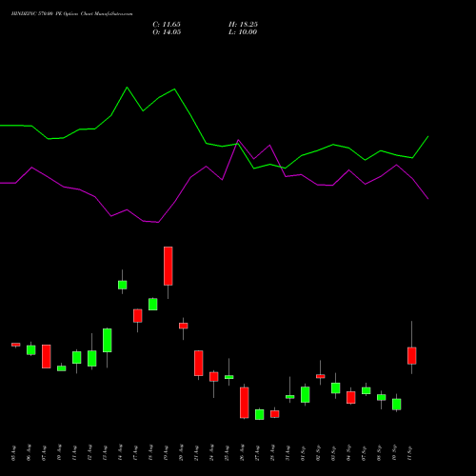Screen dimensions: 476x476
Task: Click the green candle for 27 Aug
Action: [260, 414]
